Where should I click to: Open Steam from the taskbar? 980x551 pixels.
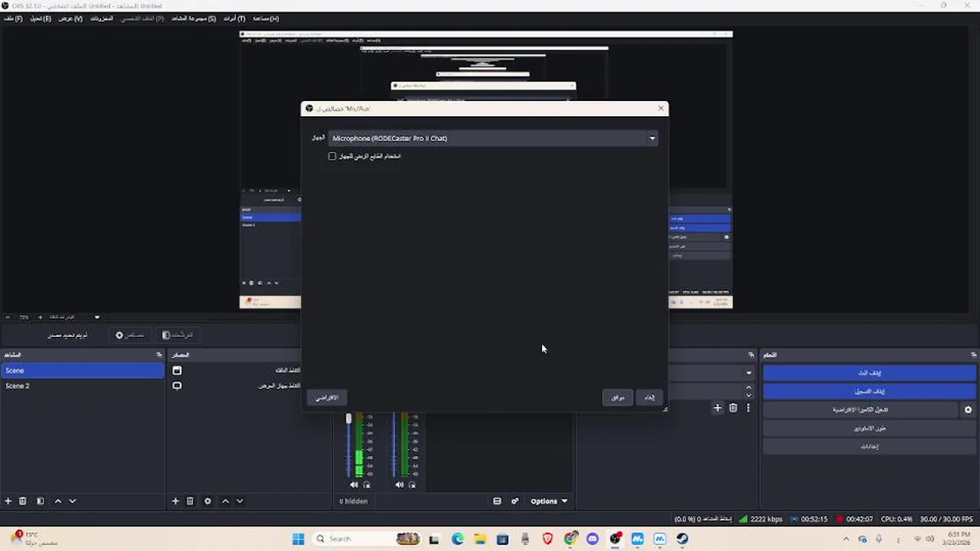pyautogui.click(x=681, y=539)
